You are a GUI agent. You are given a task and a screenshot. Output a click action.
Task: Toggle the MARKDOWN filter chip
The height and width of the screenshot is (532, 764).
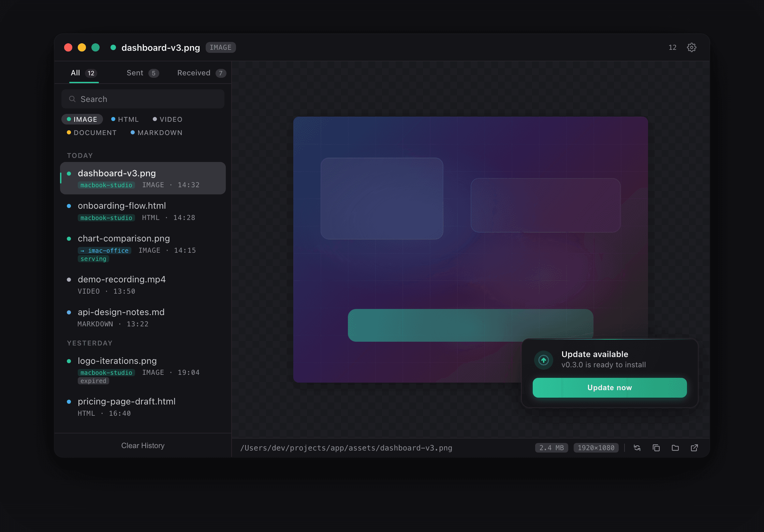click(157, 133)
